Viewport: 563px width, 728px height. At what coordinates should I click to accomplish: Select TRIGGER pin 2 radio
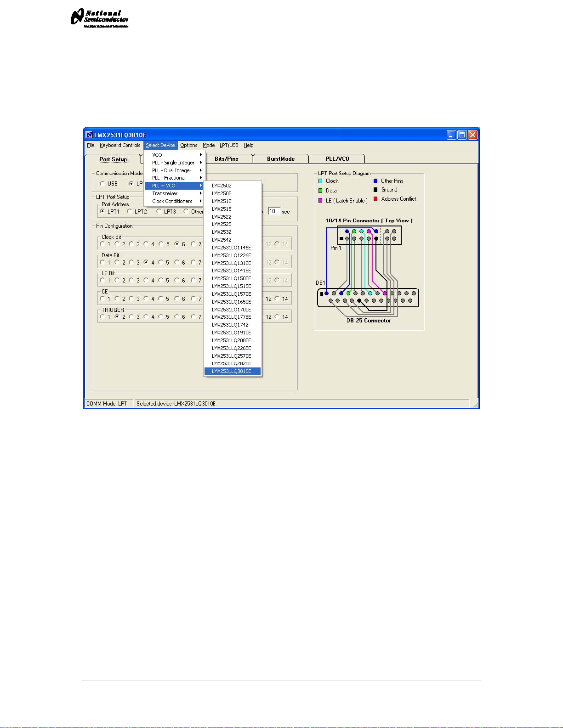[117, 316]
